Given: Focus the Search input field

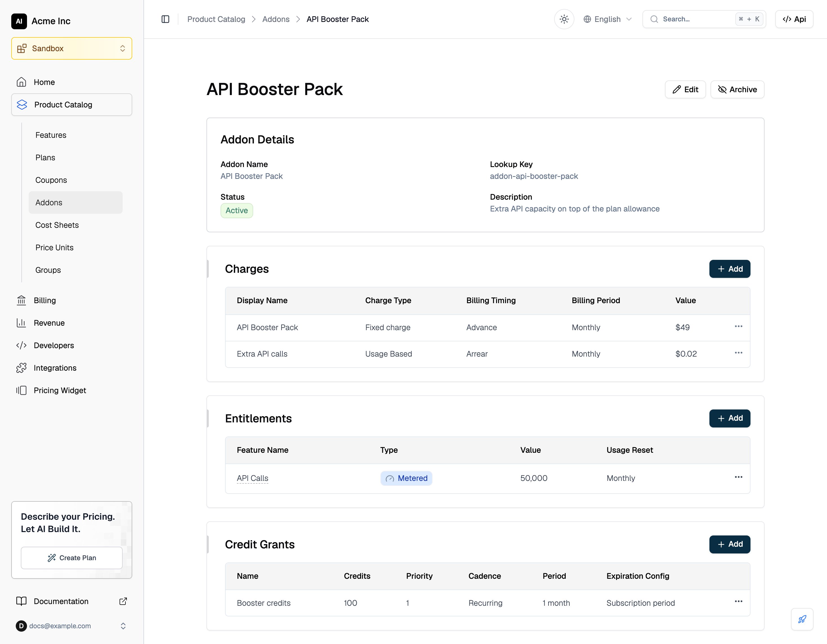Looking at the screenshot, I should (704, 19).
